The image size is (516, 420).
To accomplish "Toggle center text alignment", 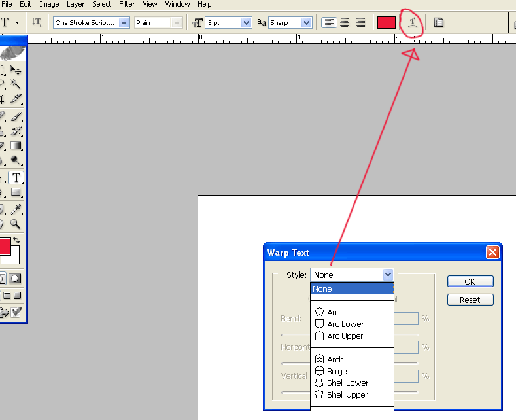I will click(345, 23).
